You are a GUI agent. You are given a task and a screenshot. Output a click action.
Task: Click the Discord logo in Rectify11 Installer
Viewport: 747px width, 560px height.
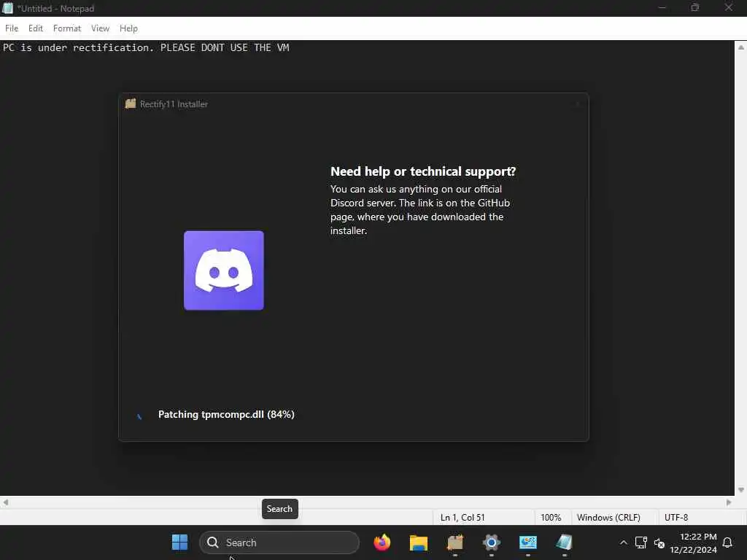pos(223,270)
